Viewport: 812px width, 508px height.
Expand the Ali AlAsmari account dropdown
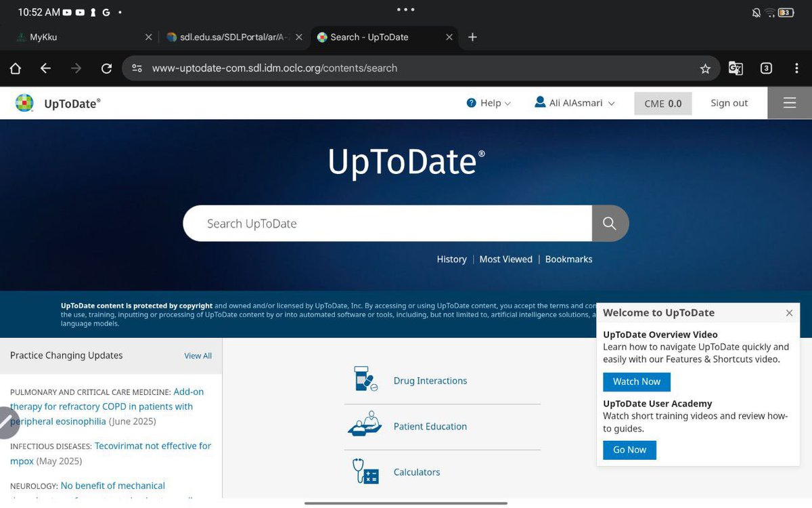click(574, 103)
